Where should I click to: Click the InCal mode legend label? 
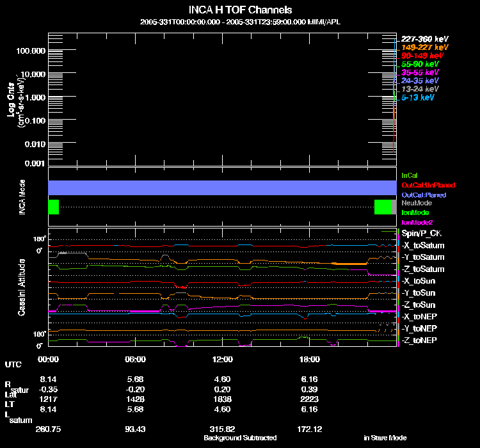(409, 175)
